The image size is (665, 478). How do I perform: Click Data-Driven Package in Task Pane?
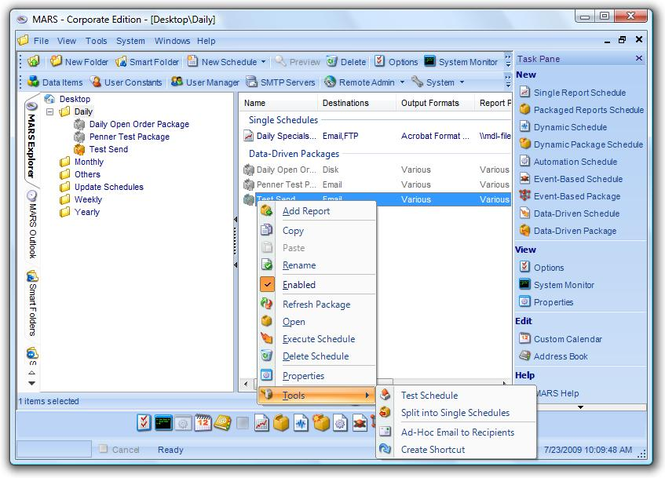pyautogui.click(x=568, y=231)
